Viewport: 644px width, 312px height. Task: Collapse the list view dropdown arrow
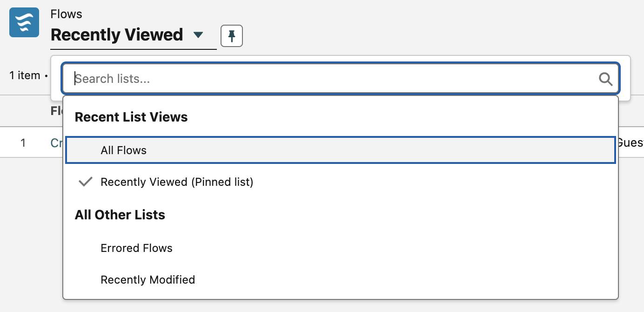click(x=198, y=35)
